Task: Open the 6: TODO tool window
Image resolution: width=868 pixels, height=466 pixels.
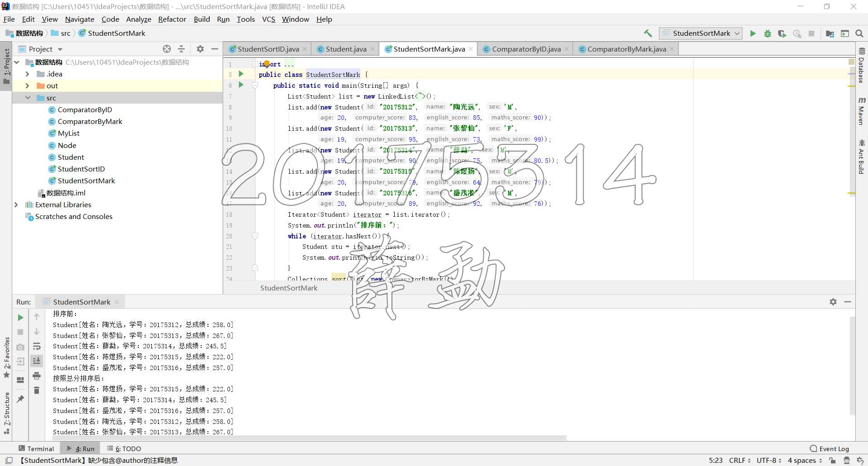Action: (124, 448)
